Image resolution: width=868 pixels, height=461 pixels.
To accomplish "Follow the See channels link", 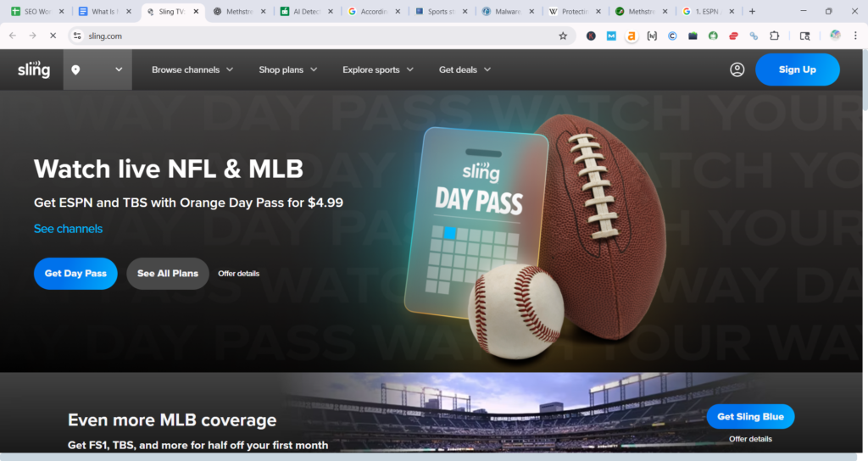I will 68,229.
